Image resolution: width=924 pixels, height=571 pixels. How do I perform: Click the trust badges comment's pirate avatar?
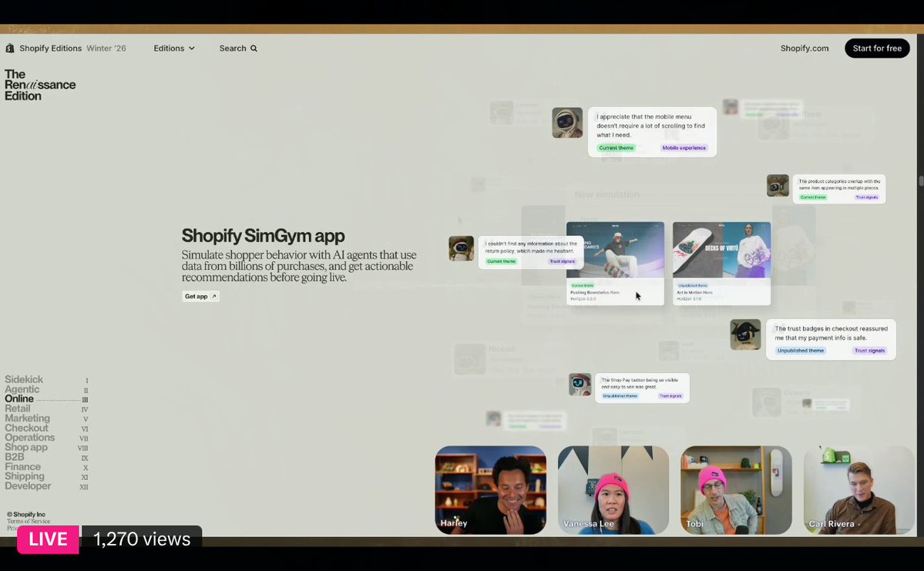(745, 334)
